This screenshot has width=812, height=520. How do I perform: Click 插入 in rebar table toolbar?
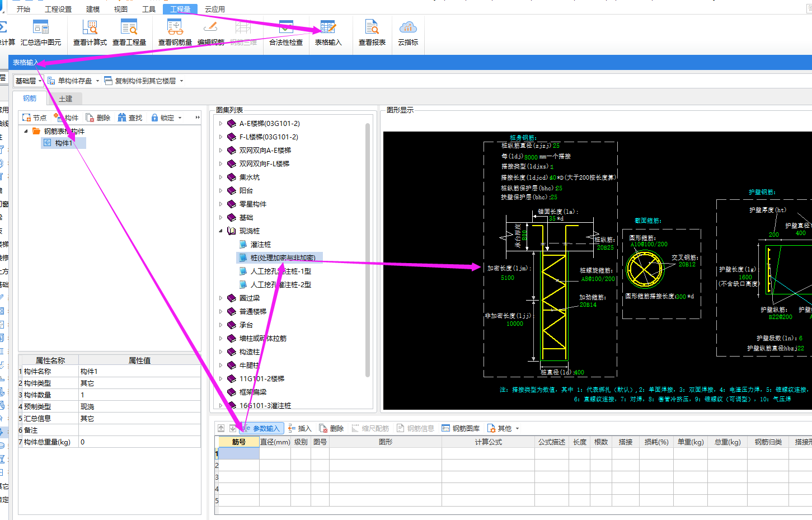coord(300,428)
